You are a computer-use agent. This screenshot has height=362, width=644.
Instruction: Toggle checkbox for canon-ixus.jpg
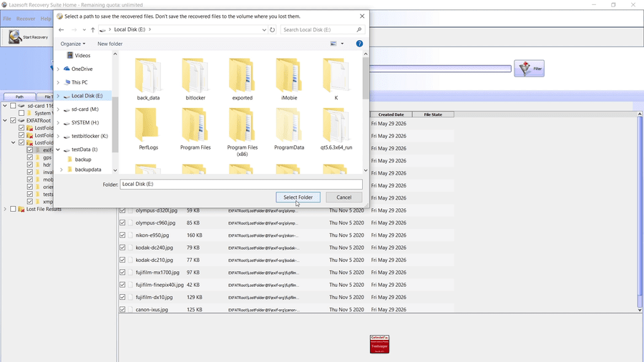122,310
